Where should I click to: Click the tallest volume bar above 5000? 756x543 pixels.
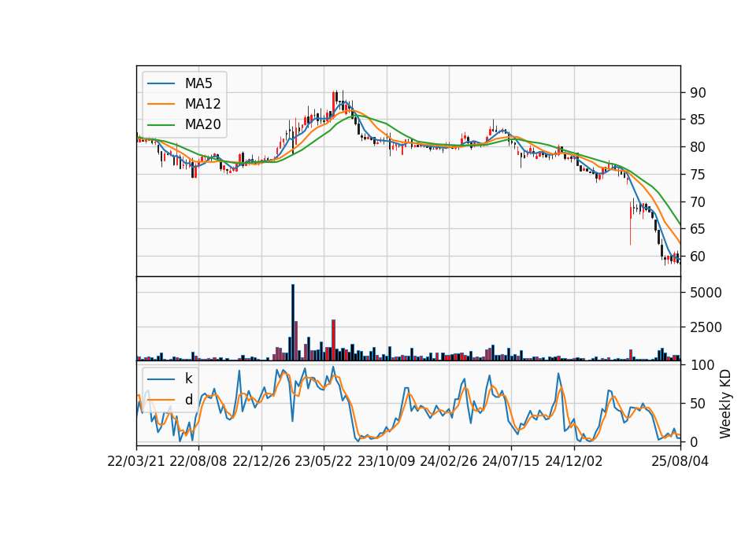tap(293, 323)
